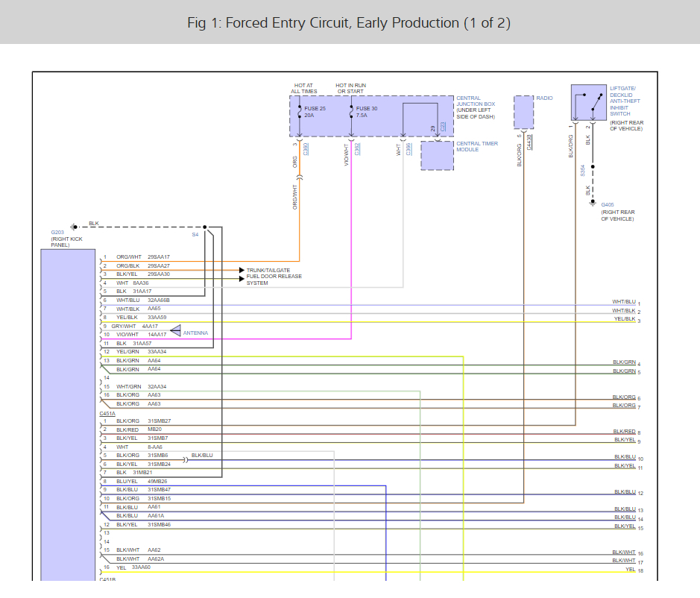This screenshot has height=598, width=700.
Task: Click the ANTENNA text label
Action: 196,333
